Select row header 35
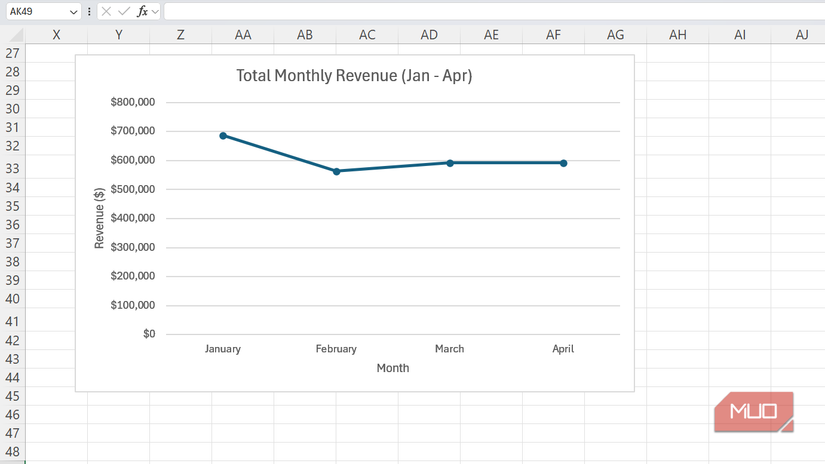 click(x=12, y=206)
